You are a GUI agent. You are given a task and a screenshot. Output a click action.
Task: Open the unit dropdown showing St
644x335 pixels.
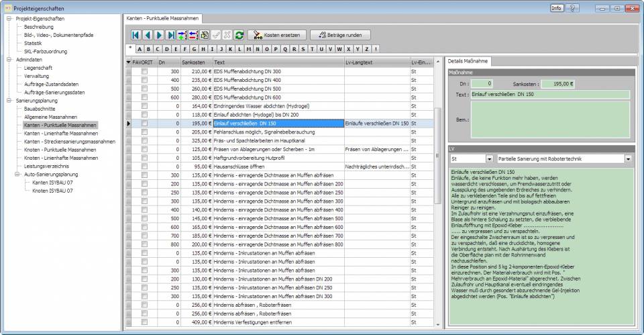coord(490,158)
